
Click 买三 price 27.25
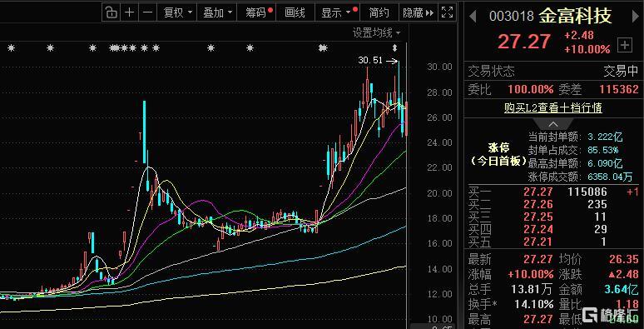pos(538,217)
